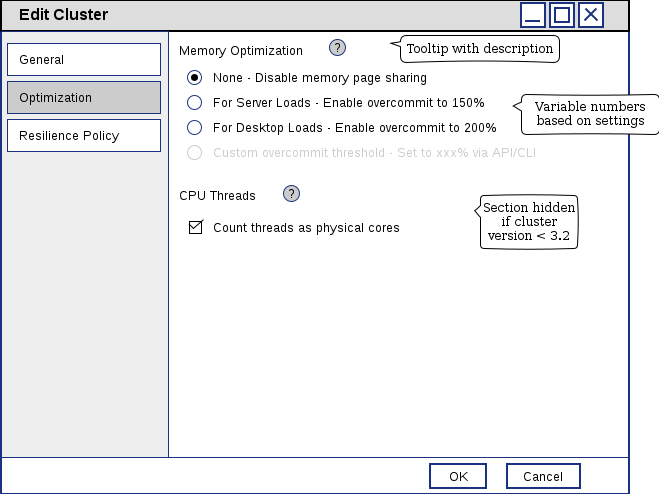
Task: Maximize the Edit Cluster window
Action: 562,15
